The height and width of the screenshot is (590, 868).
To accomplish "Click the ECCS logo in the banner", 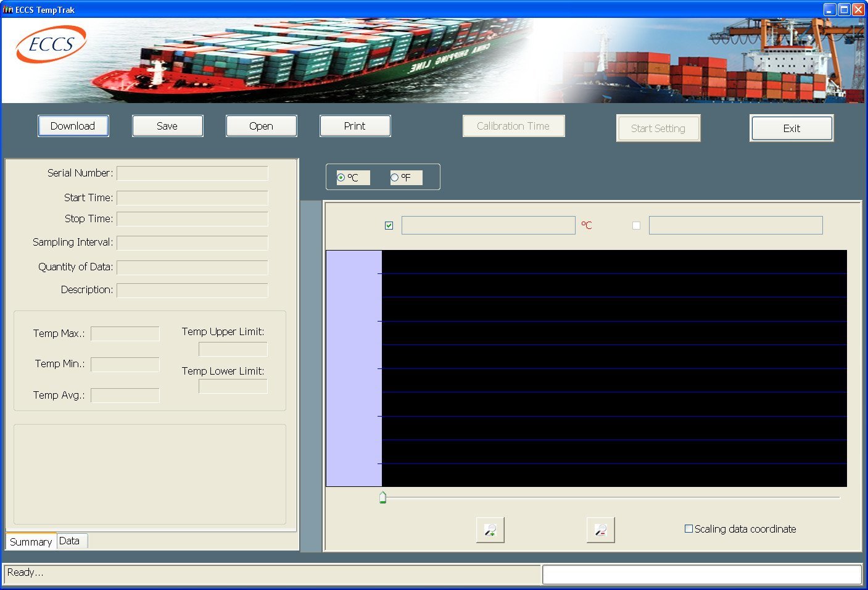I will 51,44.
